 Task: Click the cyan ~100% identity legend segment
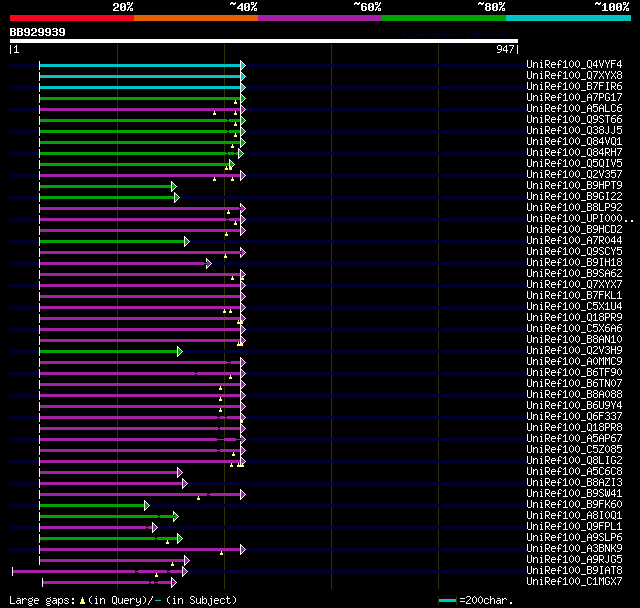pos(568,18)
